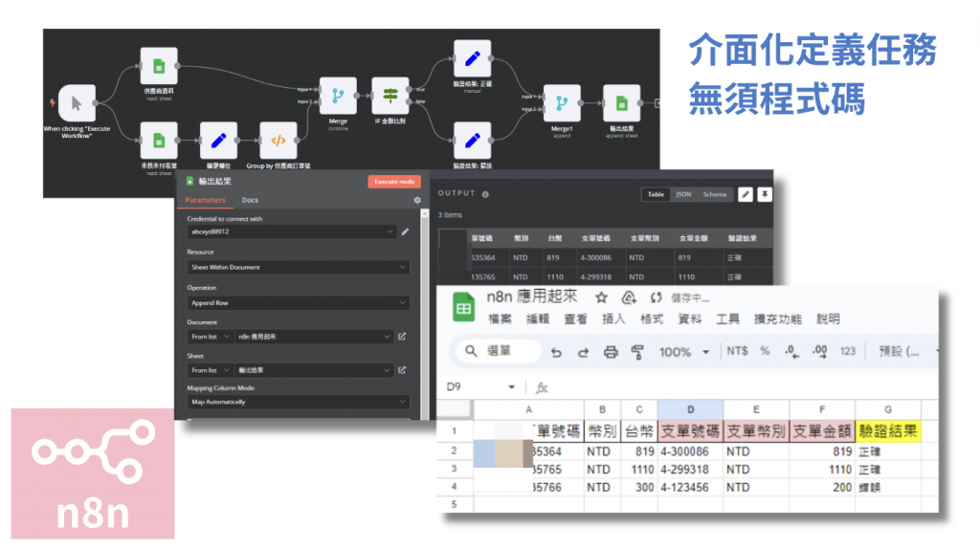Select the Merge1 append node

(562, 103)
